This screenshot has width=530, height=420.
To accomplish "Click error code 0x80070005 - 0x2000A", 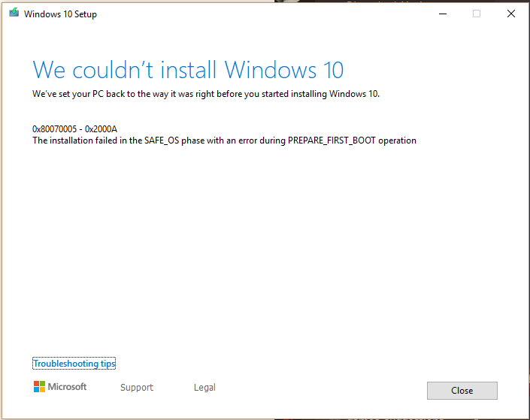I will coord(74,129).
